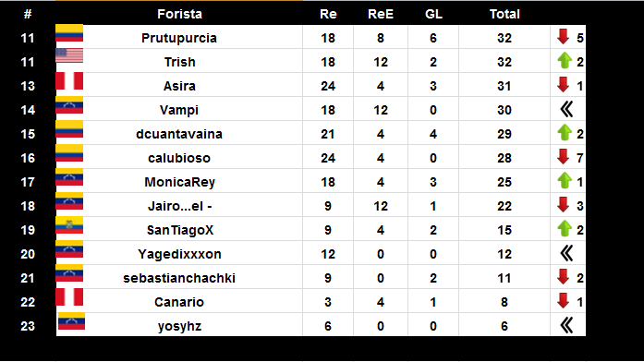Select the forista name dcuantavaina
This screenshot has width=644, height=362.
click(179, 134)
